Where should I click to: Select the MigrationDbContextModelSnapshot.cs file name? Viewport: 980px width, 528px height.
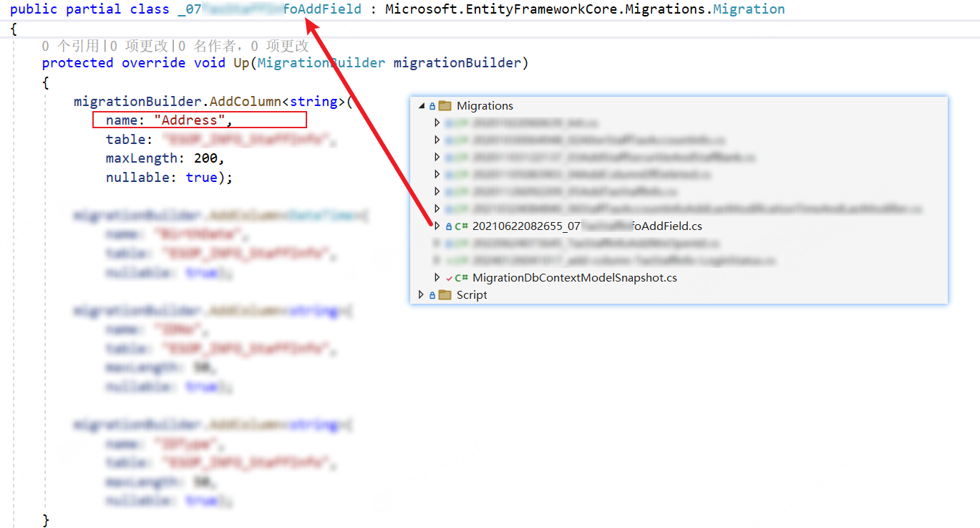575,278
